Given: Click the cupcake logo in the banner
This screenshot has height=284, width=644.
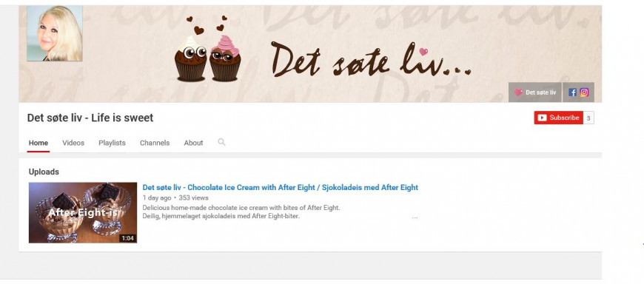Looking at the screenshot, I should (207, 50).
